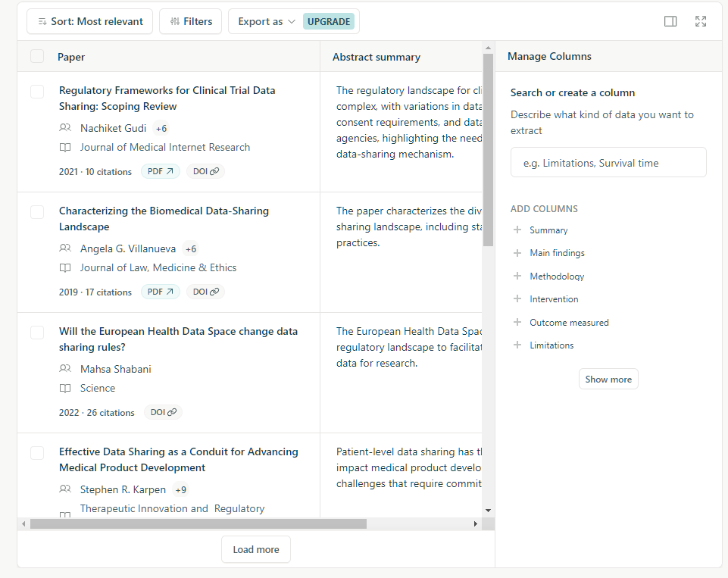Open DOI link for Mahsa Shabani paper
Viewport: 728px width, 578px height.
[163, 412]
